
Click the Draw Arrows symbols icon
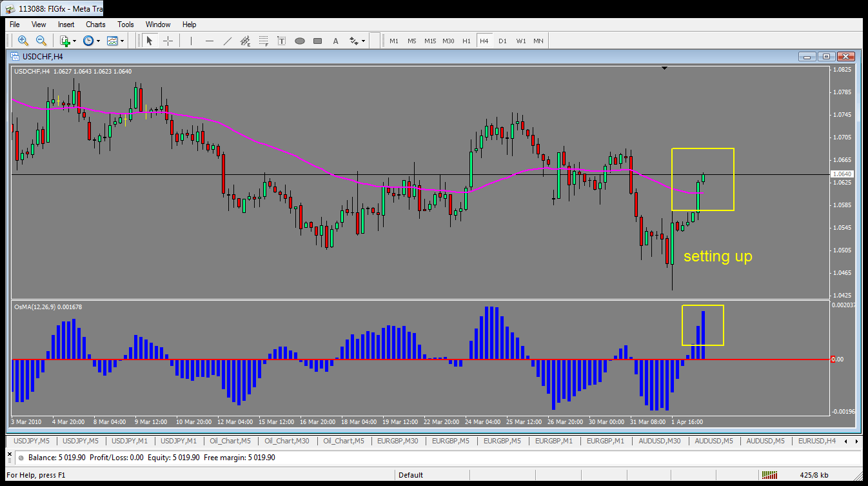353,41
